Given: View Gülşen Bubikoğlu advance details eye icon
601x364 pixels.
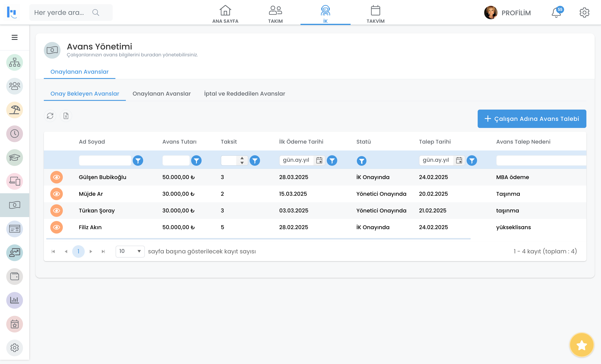Looking at the screenshot, I should (56, 177).
